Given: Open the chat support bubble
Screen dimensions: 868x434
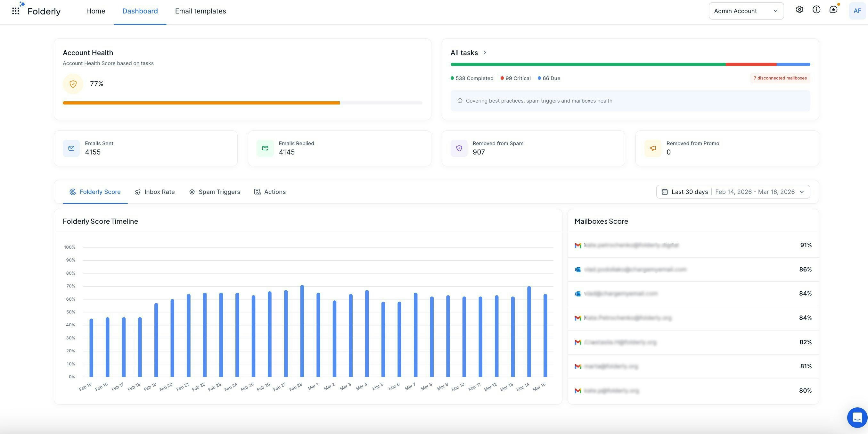Looking at the screenshot, I should point(857,417).
